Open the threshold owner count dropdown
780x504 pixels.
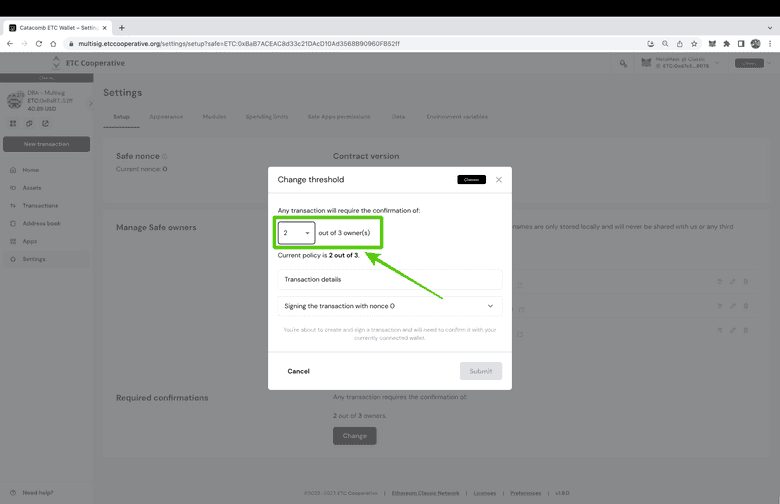point(296,233)
